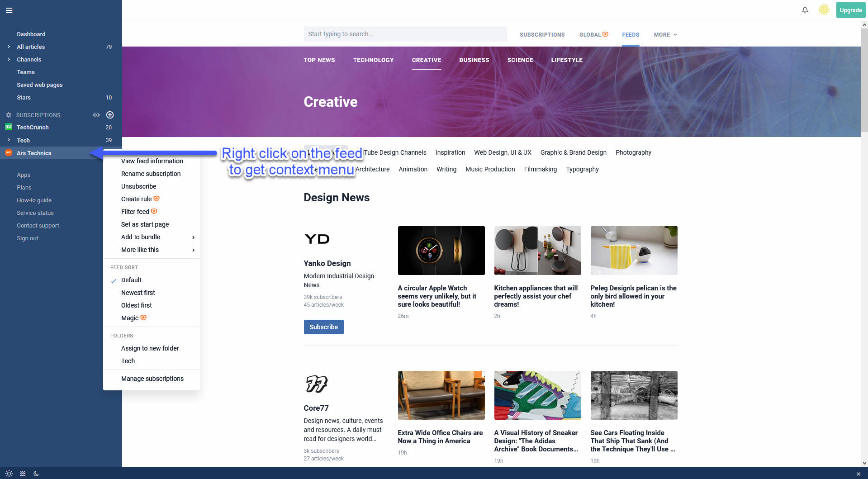Image resolution: width=868 pixels, height=479 pixels.
Task: Open the Add to bundle submenu
Action: pyautogui.click(x=141, y=237)
